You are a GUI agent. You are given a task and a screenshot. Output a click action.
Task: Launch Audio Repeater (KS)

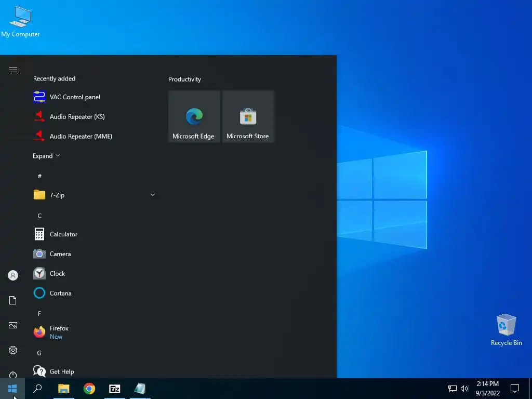[95, 117]
